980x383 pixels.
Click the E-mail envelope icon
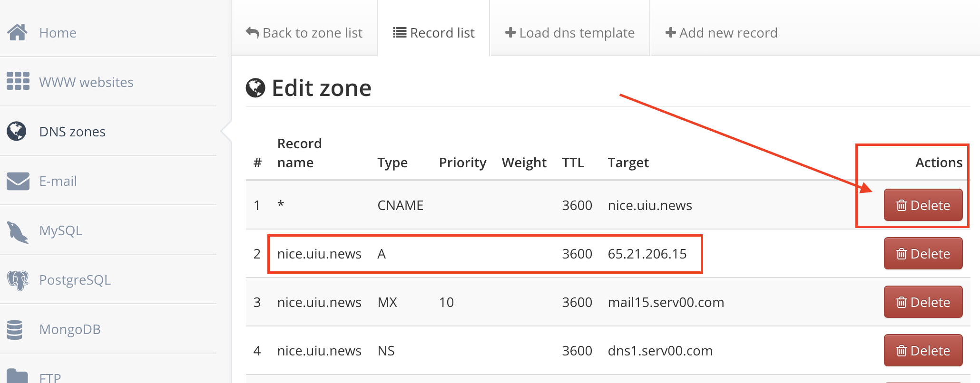pyautogui.click(x=18, y=181)
